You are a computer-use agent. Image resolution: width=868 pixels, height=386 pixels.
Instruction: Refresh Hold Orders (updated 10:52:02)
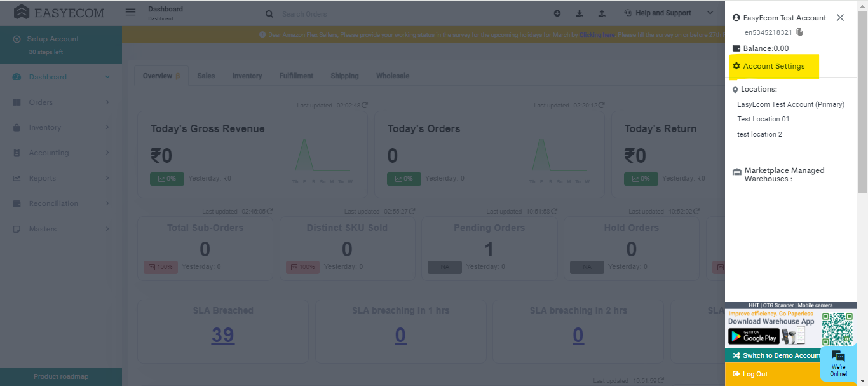[697, 211]
